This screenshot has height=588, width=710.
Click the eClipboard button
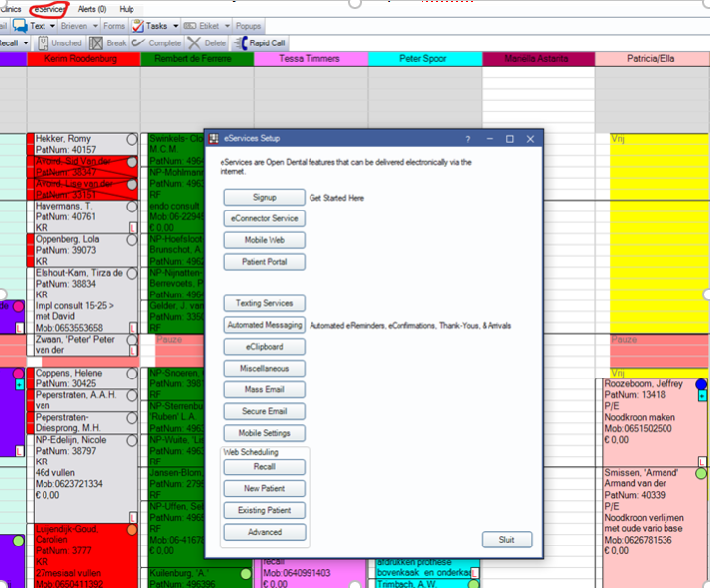click(x=264, y=347)
